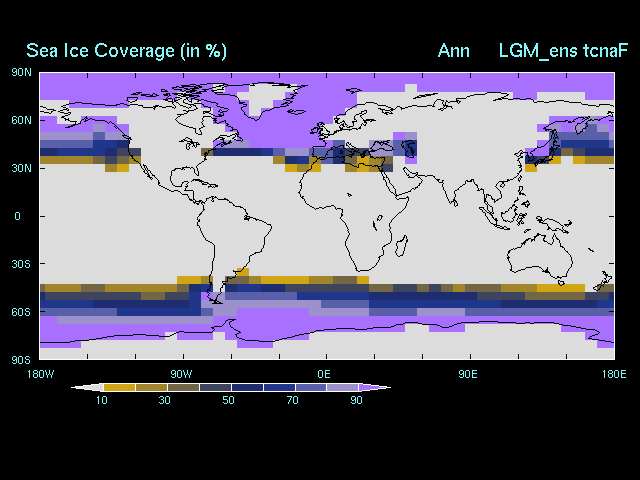
Task: Click the 10–20% gold colorbar swatch
Action: (120, 387)
